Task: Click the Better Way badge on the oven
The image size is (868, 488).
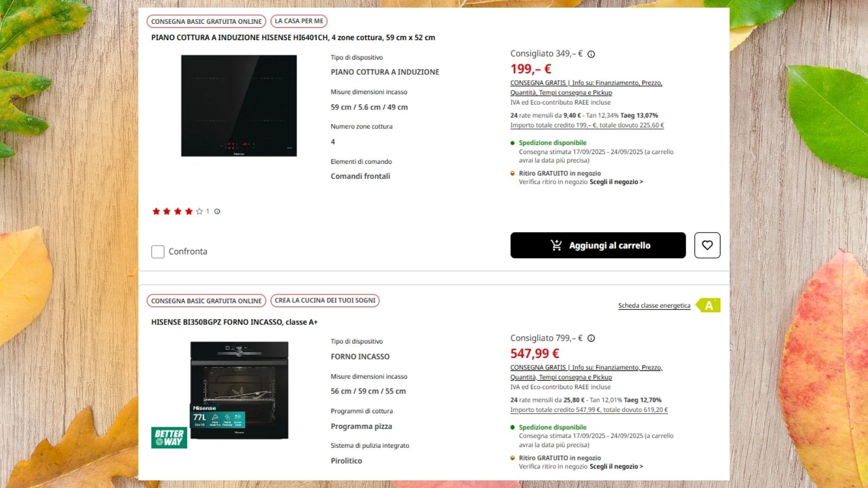Action: 169,438
